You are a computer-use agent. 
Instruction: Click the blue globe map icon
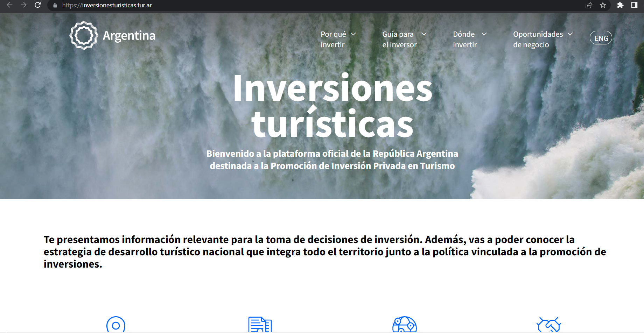pos(405,325)
